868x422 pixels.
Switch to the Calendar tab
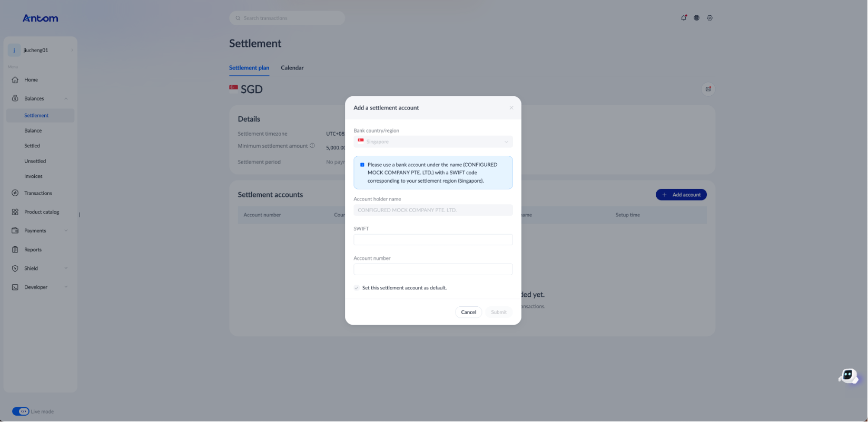tap(292, 68)
